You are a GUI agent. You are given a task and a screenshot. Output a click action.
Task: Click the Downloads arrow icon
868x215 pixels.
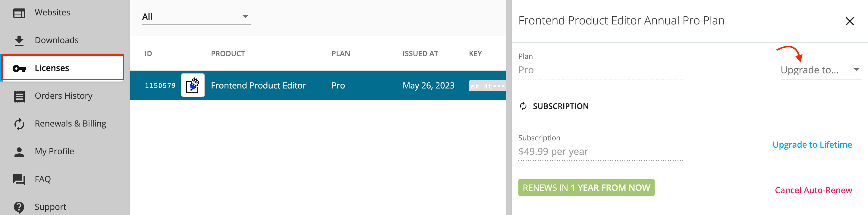19,41
